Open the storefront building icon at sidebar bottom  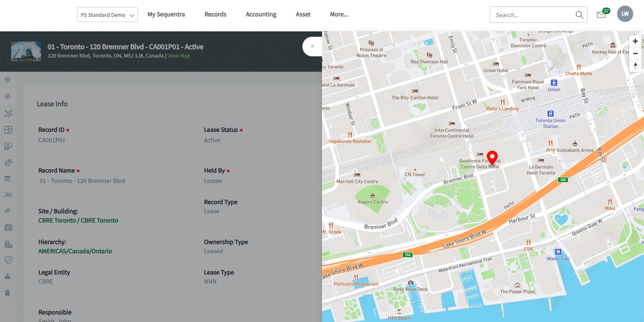[7, 293]
